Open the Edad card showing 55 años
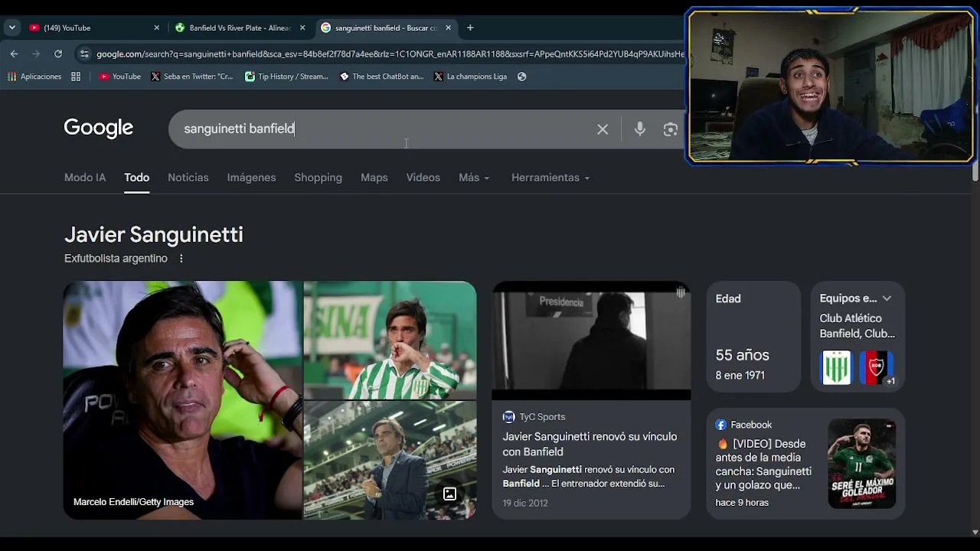 (x=753, y=337)
